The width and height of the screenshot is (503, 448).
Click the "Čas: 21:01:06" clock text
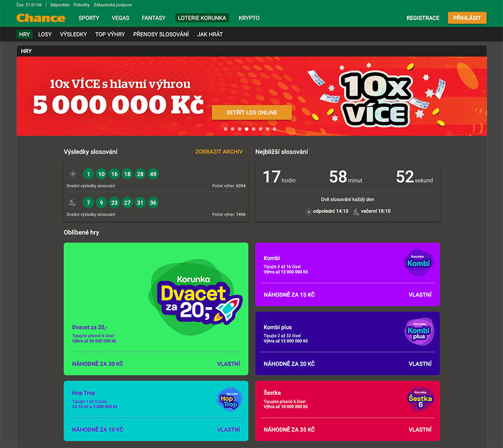tap(29, 5)
